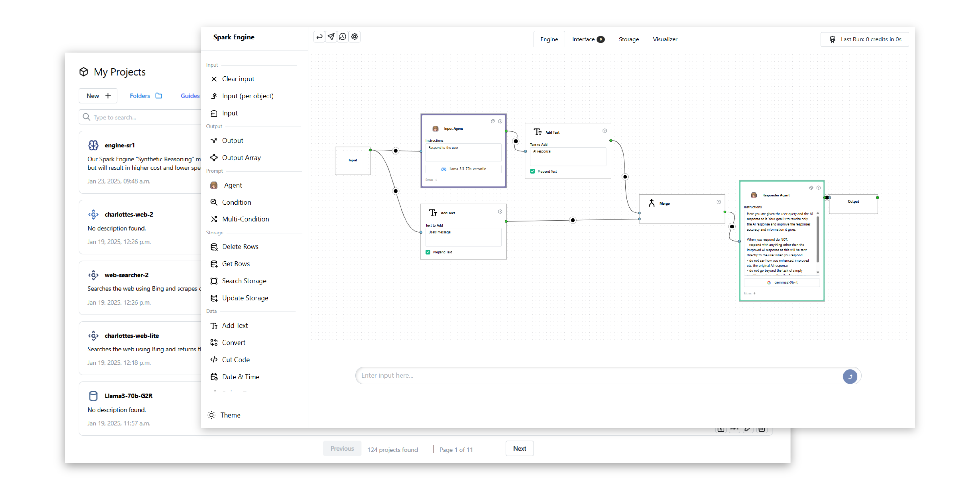Uncheck Prepend Text on the AI response node

point(532,171)
